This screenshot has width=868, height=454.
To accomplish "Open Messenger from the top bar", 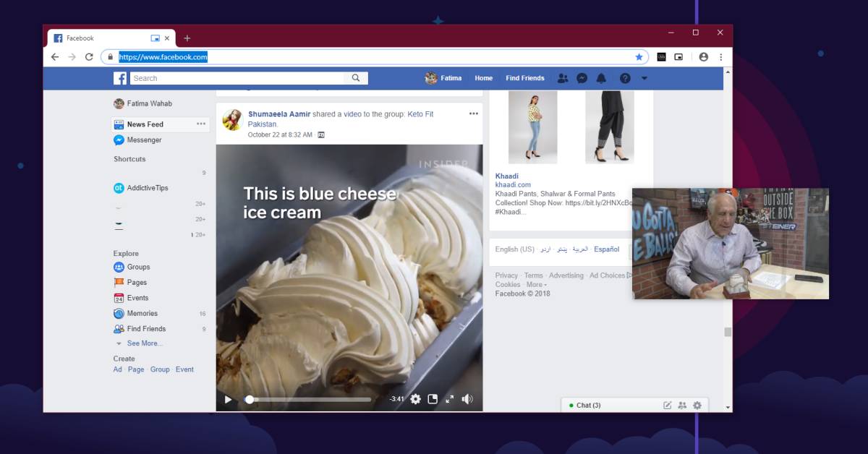I will (582, 78).
